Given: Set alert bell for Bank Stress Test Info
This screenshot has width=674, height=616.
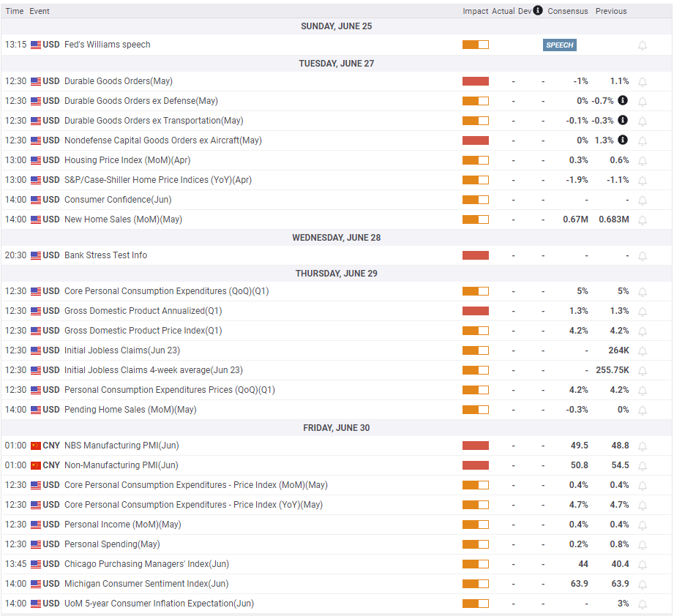Looking at the screenshot, I should coord(643,256).
